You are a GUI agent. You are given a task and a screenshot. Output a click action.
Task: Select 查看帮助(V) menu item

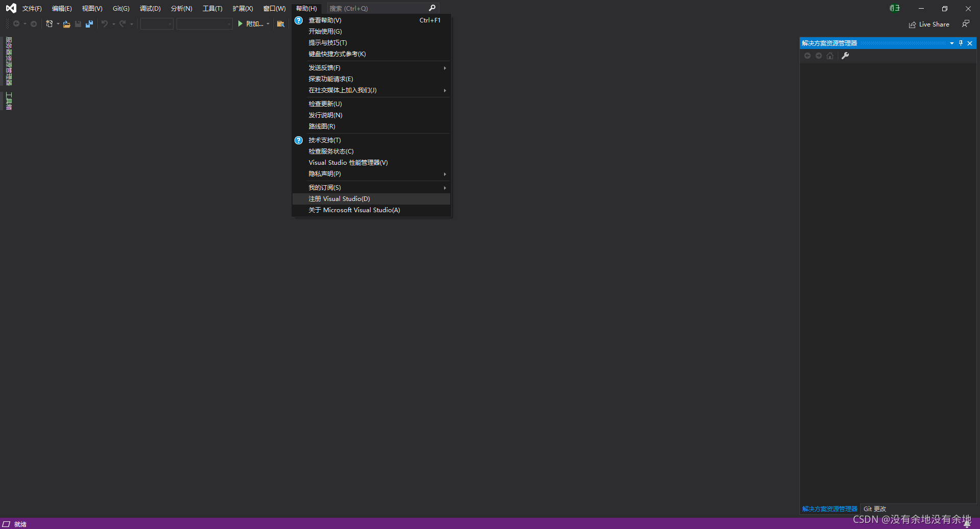point(371,20)
